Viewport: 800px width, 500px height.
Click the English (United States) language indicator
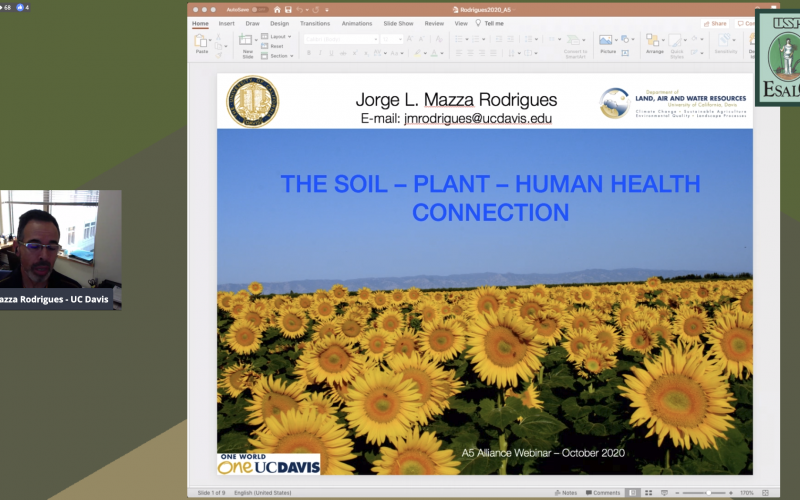coord(263,493)
